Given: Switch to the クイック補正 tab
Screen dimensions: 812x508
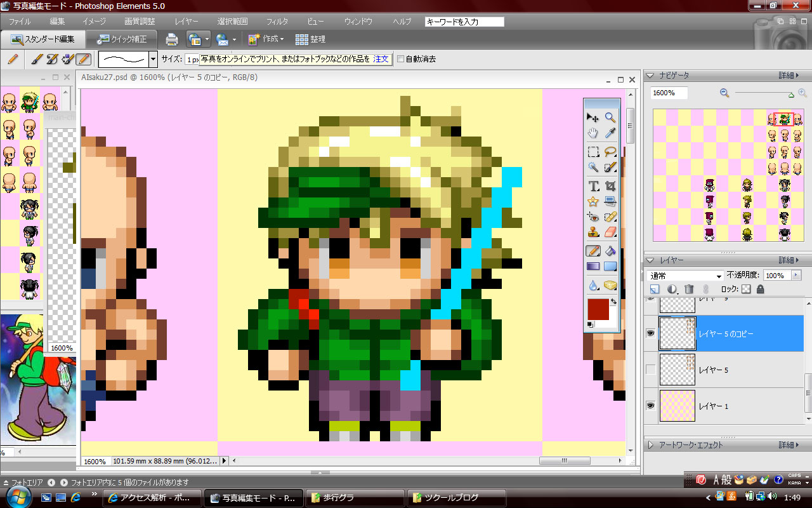Looking at the screenshot, I should click(122, 39).
